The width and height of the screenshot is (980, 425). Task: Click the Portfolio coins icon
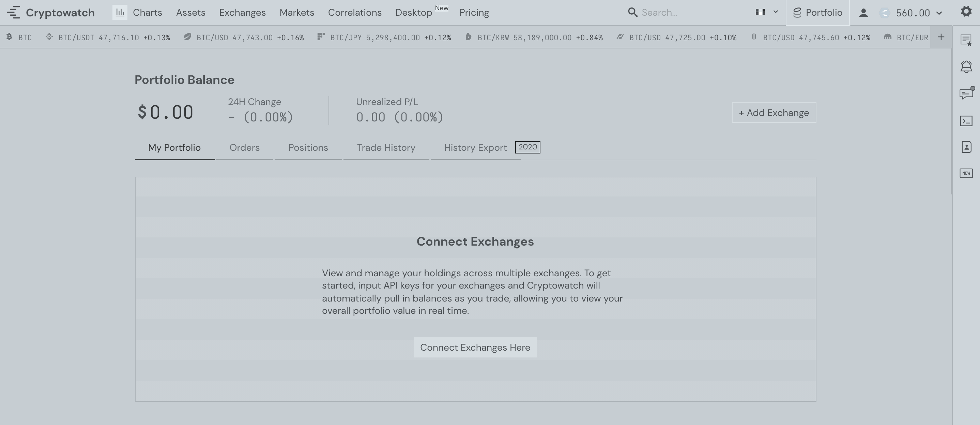coord(797,13)
